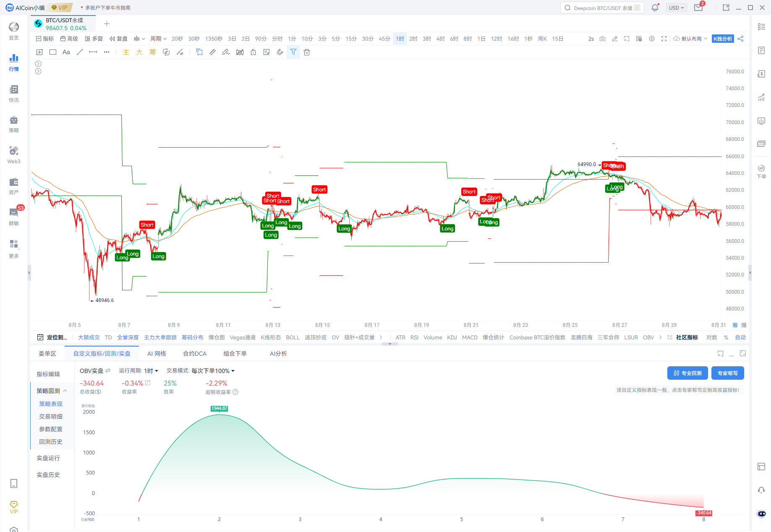Viewport: 771px width, 532px height.
Task: Click the 专家帮写 button
Action: 727,373
